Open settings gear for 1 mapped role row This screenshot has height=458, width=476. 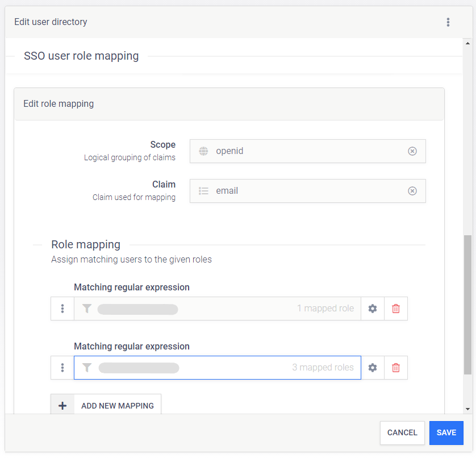(373, 309)
